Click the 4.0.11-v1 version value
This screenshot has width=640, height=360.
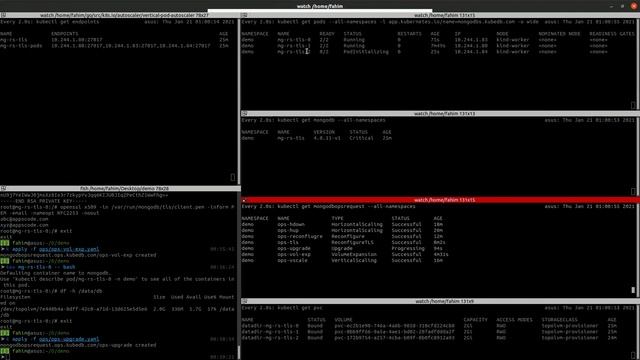[x=327, y=138]
